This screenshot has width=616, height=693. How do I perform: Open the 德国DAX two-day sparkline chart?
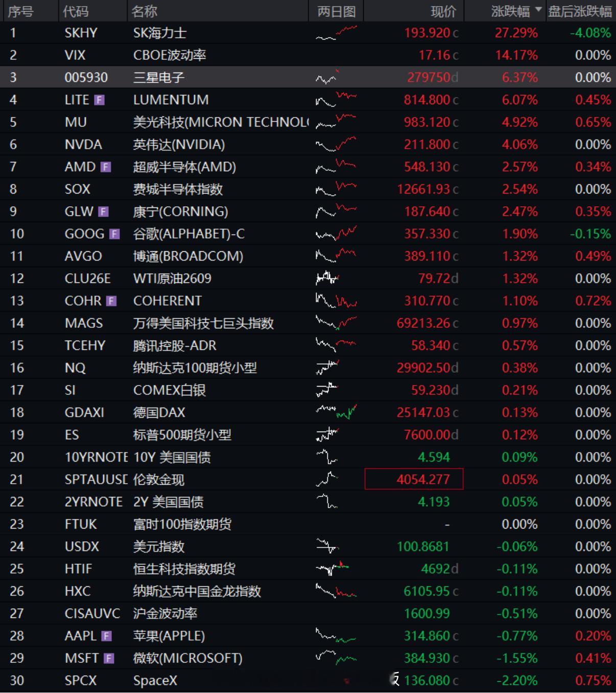point(336,413)
